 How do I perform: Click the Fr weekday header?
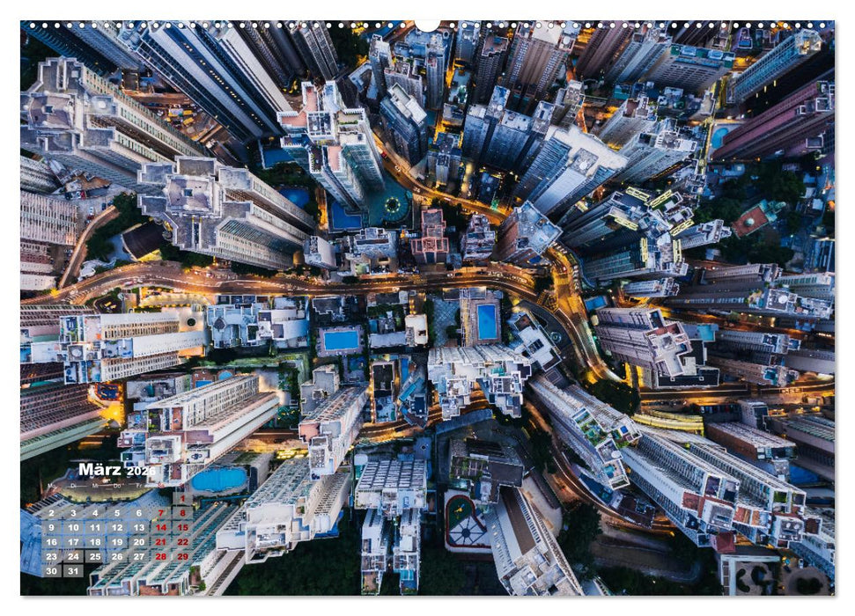point(139,485)
